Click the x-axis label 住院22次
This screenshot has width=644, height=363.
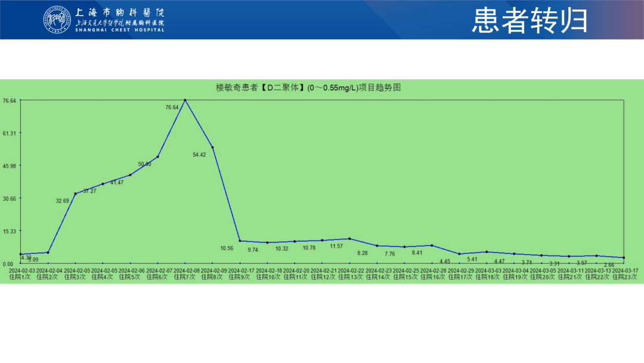point(597,277)
